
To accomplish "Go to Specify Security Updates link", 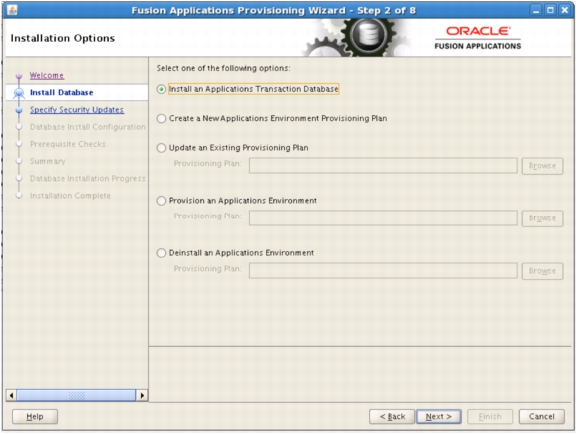I will (x=77, y=110).
